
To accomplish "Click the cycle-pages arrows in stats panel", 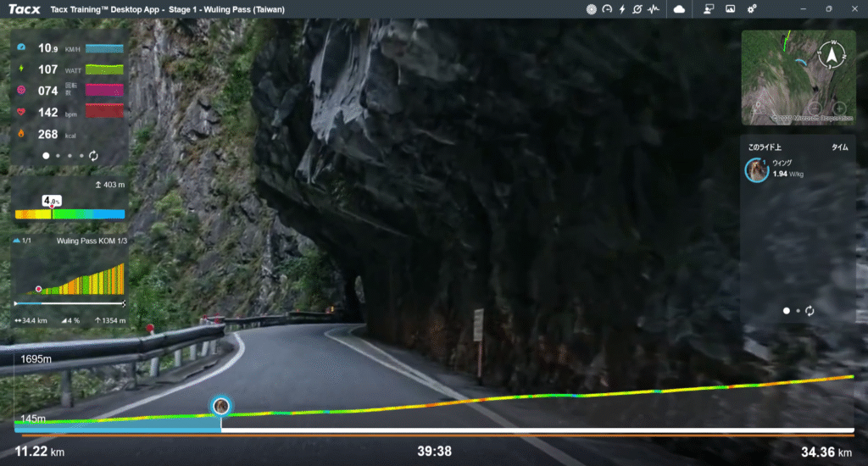I will click(93, 156).
